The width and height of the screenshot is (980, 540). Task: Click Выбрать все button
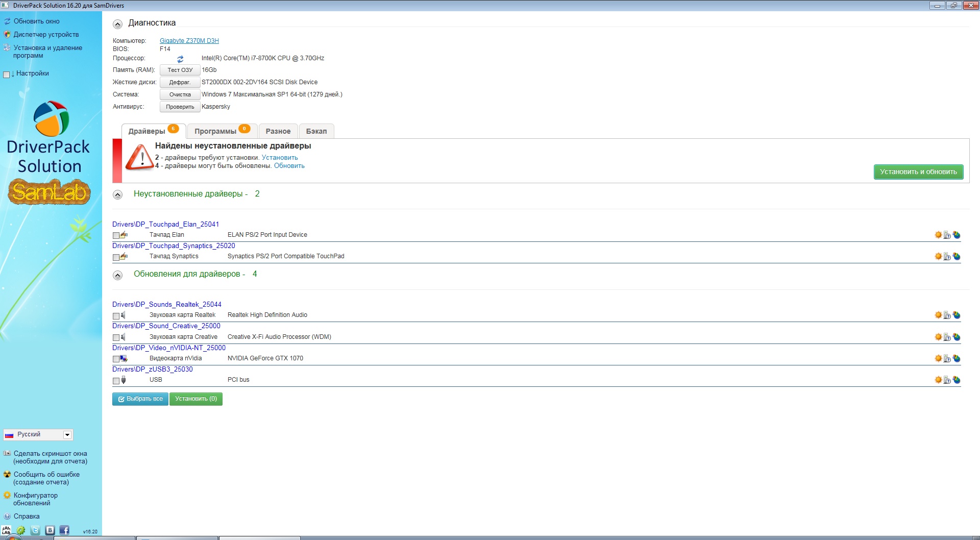[x=140, y=399]
